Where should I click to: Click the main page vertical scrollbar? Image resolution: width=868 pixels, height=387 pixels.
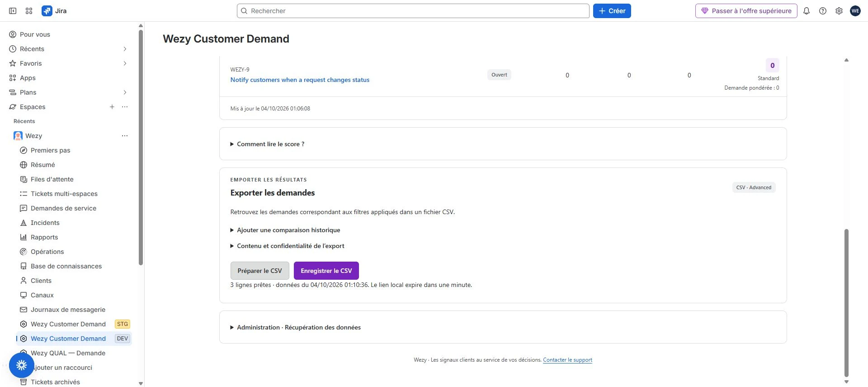[846, 303]
